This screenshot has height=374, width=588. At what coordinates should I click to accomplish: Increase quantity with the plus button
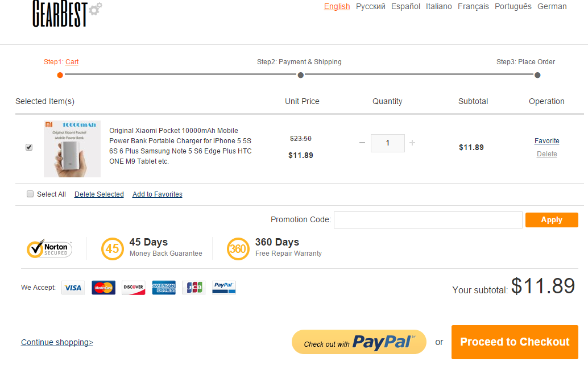(412, 143)
